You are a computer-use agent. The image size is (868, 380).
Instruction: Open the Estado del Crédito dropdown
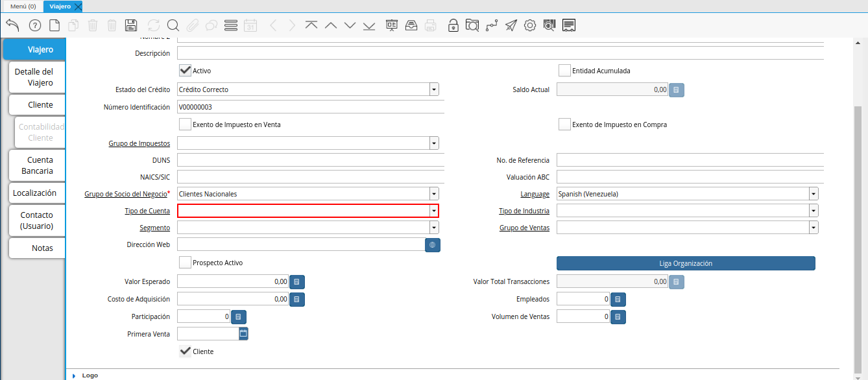coord(433,89)
